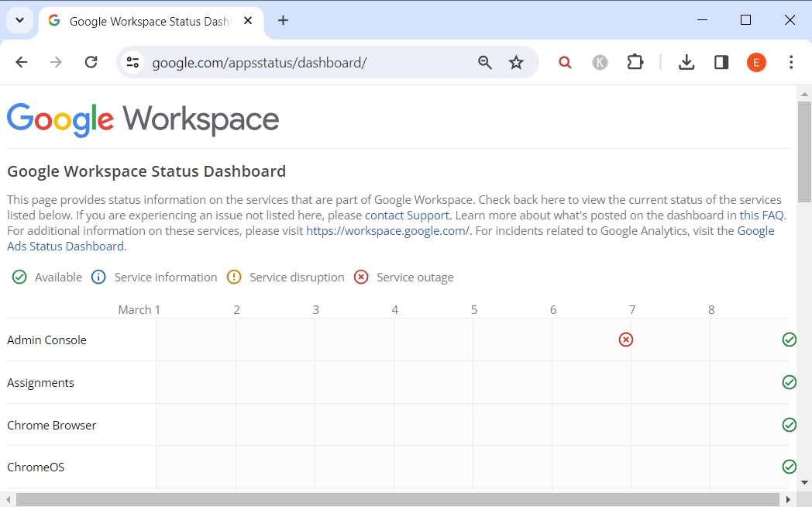This screenshot has width=812, height=507.
Task: Minimize the Chrome window
Action: (x=702, y=20)
